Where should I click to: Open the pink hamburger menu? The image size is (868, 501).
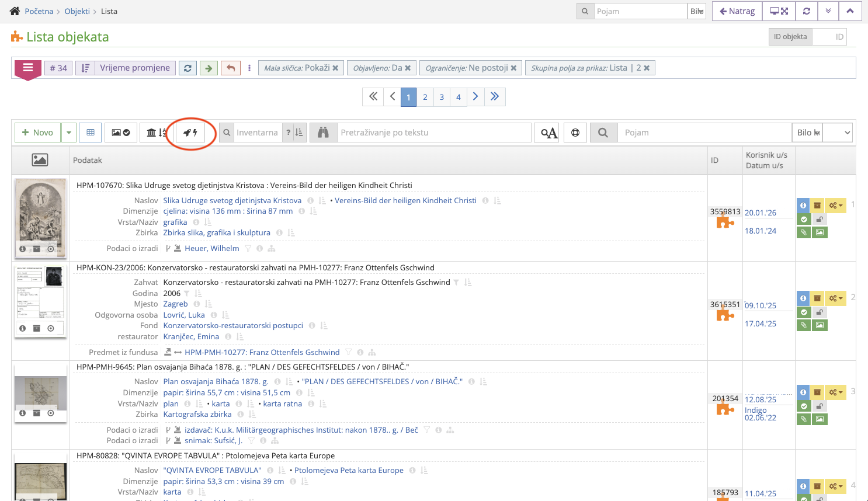tap(27, 68)
